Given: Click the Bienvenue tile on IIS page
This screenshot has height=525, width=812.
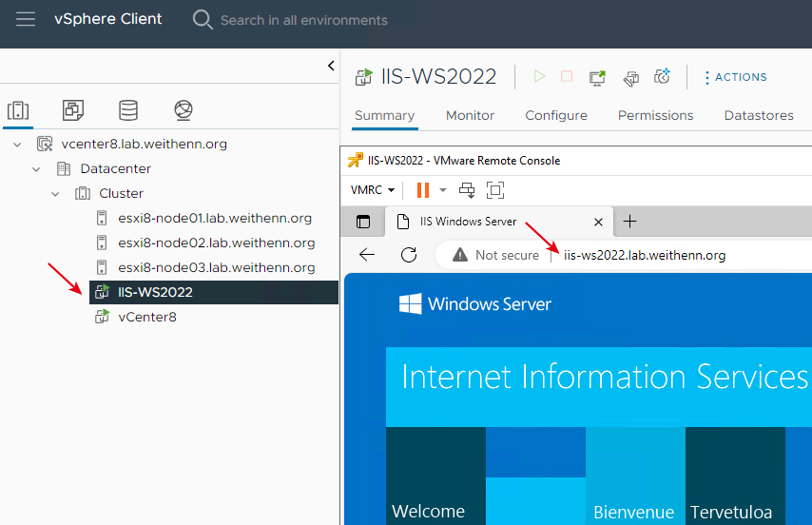Looking at the screenshot, I should 635,476.
